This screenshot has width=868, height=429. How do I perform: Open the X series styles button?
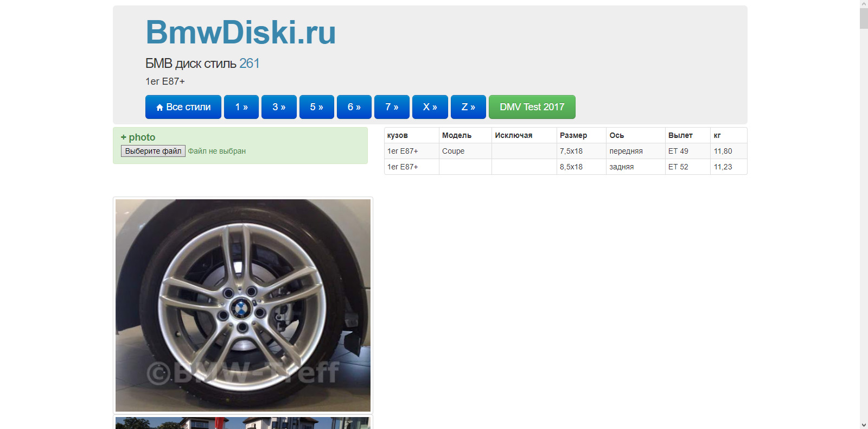tap(430, 107)
